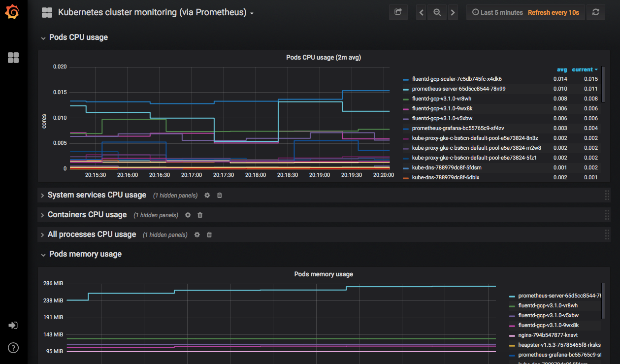
Task: Open the dashboards grid icon in sidebar
Action: pyautogui.click(x=13, y=58)
